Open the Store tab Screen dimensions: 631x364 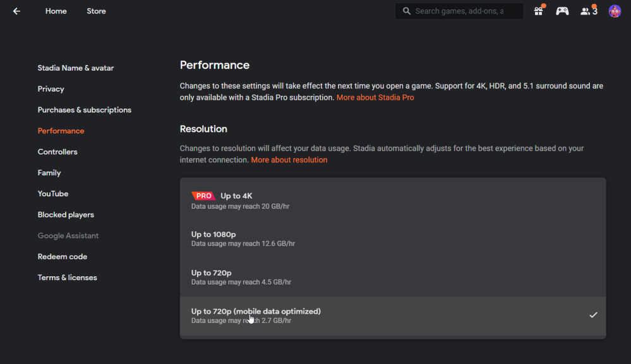[x=96, y=11]
